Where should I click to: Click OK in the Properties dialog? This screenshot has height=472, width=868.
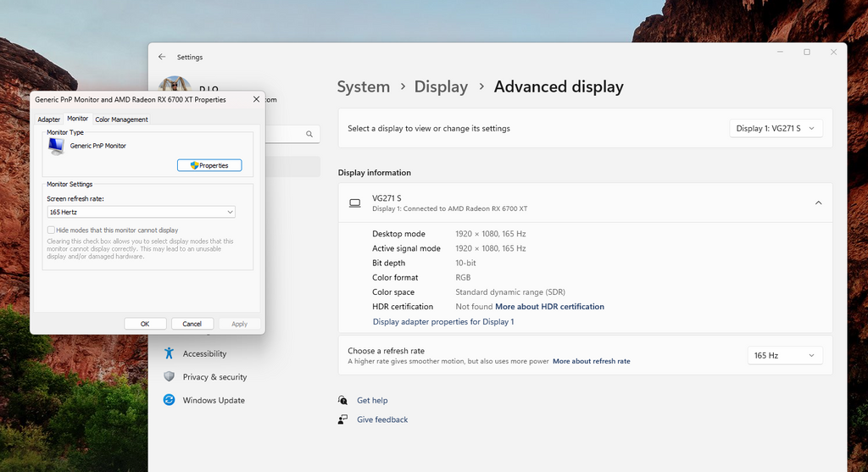pyautogui.click(x=145, y=324)
